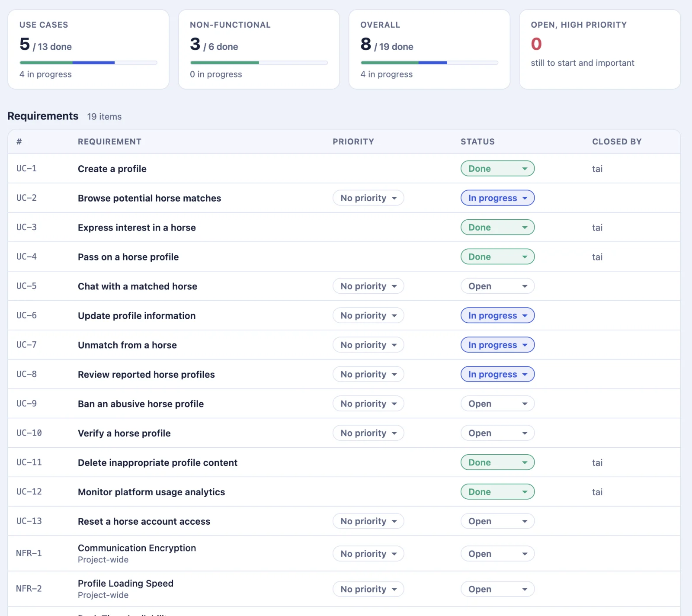692x616 pixels.
Task: Change status of Verify a horse profile
Action: [x=497, y=433]
